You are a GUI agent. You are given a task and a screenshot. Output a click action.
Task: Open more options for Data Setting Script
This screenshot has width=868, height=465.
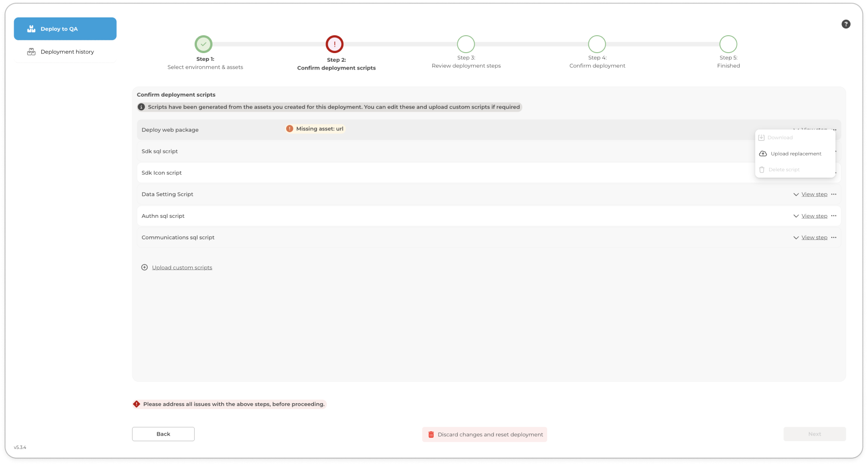tap(834, 195)
